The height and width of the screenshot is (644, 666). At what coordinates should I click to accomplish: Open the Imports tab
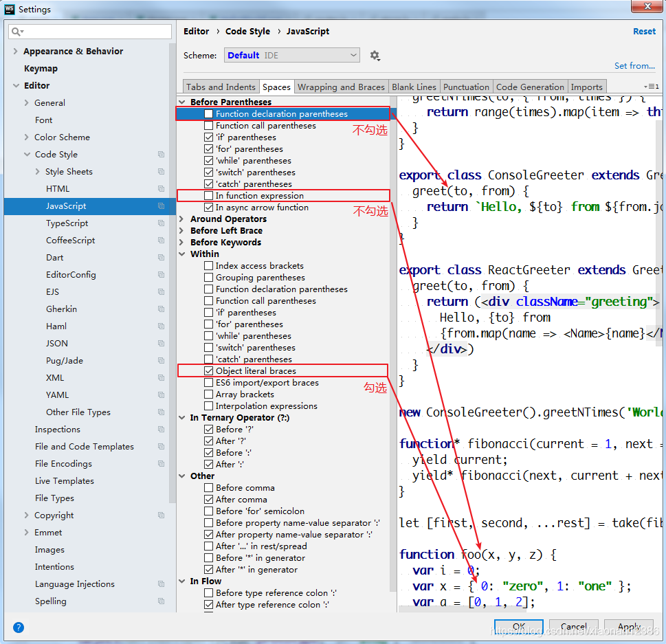(586, 87)
